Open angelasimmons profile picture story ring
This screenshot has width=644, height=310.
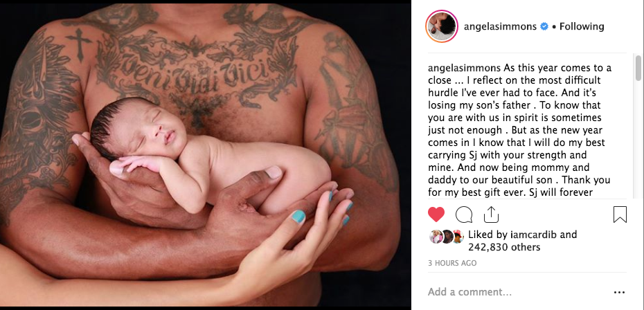(442, 27)
